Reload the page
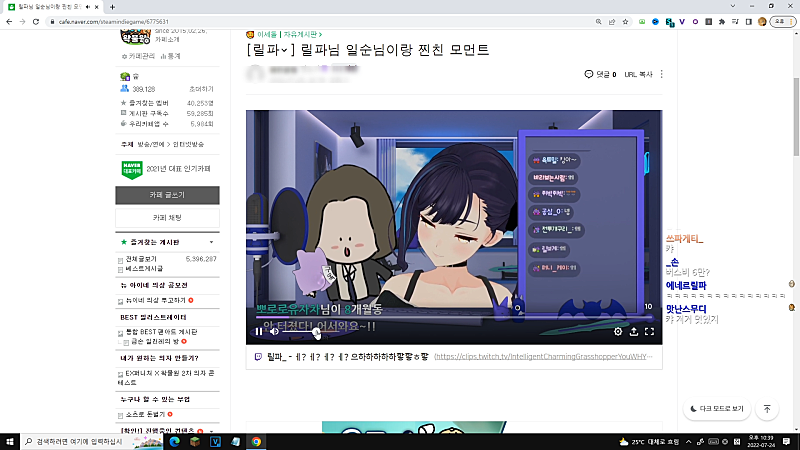Viewport: 800px width, 450px height. (x=36, y=21)
